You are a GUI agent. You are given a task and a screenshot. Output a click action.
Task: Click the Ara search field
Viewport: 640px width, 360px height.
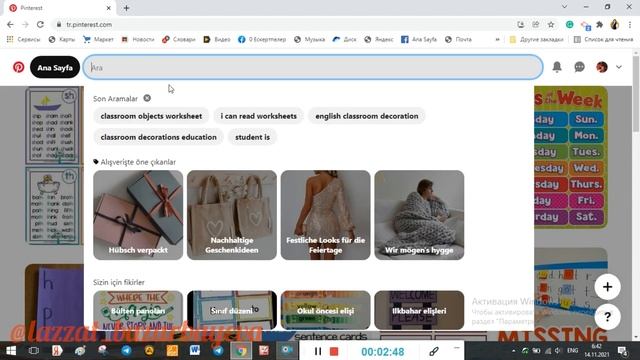[x=313, y=67]
